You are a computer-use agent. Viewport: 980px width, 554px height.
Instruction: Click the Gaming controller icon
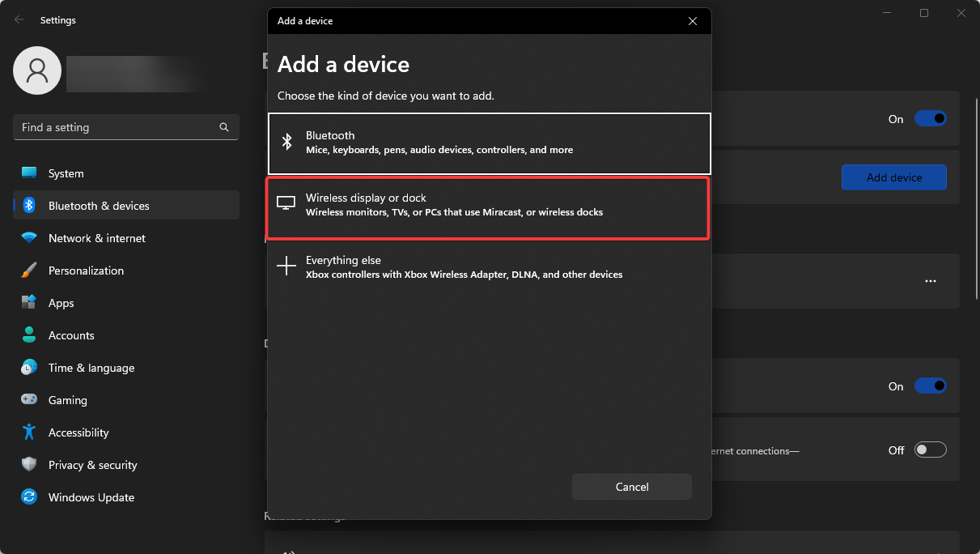tap(29, 400)
